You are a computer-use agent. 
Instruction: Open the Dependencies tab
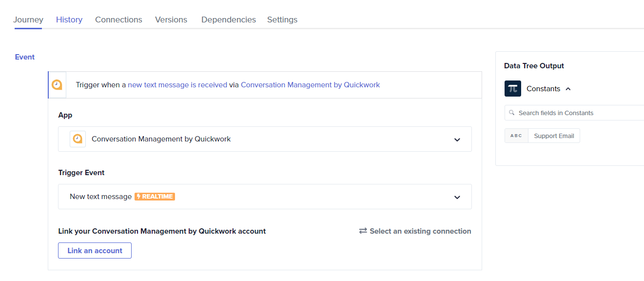point(229,20)
